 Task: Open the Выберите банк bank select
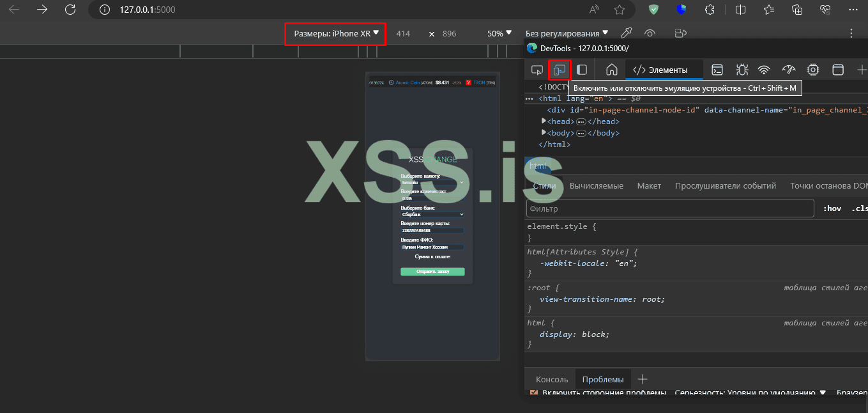432,215
